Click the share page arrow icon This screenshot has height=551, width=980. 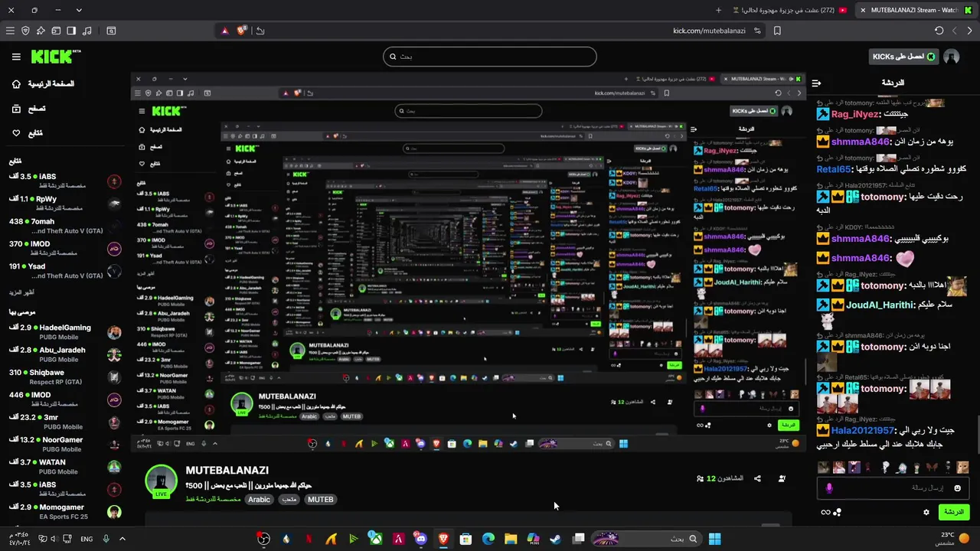click(260, 31)
